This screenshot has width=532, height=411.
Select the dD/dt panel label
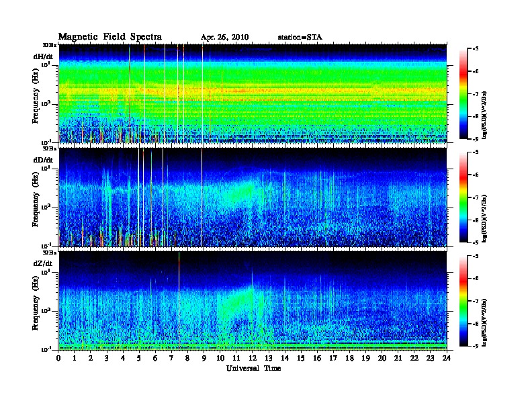[43, 160]
